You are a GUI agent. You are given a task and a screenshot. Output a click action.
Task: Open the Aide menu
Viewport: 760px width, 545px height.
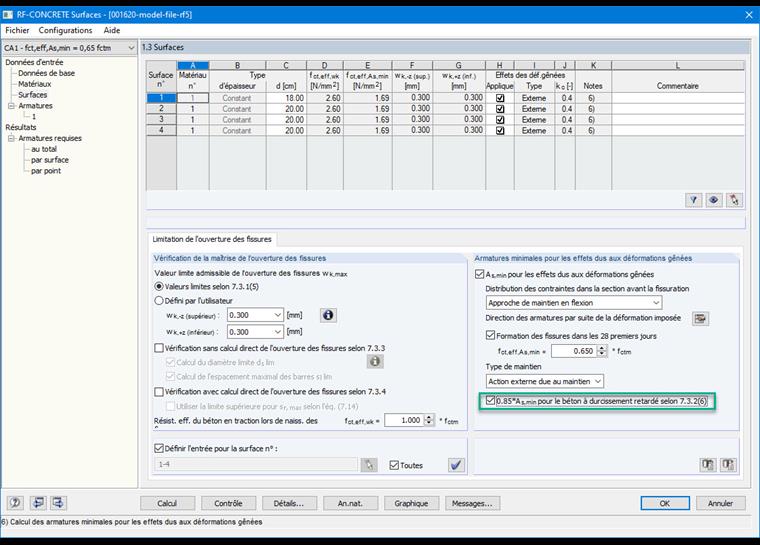pyautogui.click(x=111, y=30)
